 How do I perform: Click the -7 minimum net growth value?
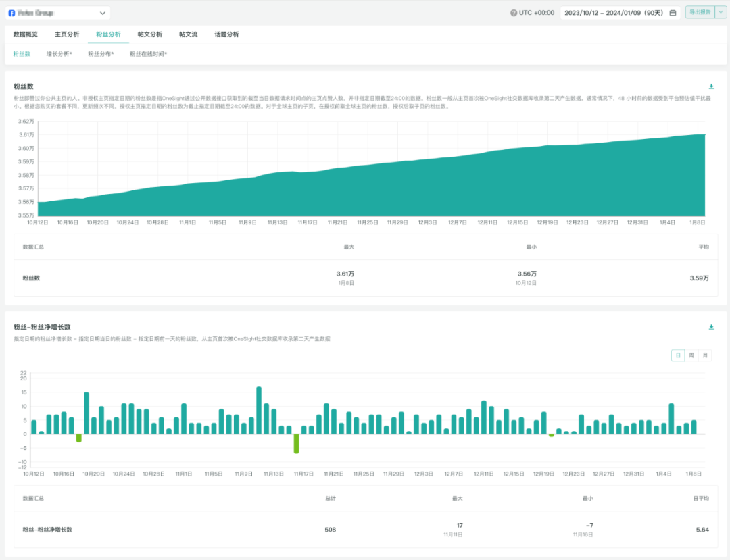589,525
